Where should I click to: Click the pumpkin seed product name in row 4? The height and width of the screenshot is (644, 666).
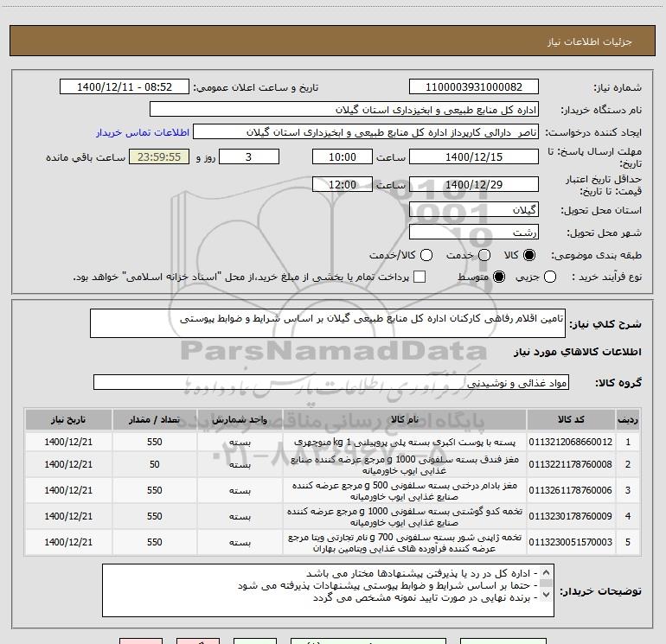click(405, 516)
